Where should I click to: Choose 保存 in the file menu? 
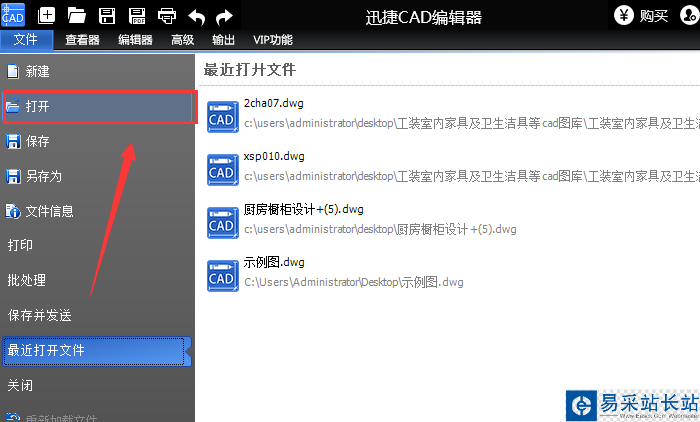[x=97, y=141]
